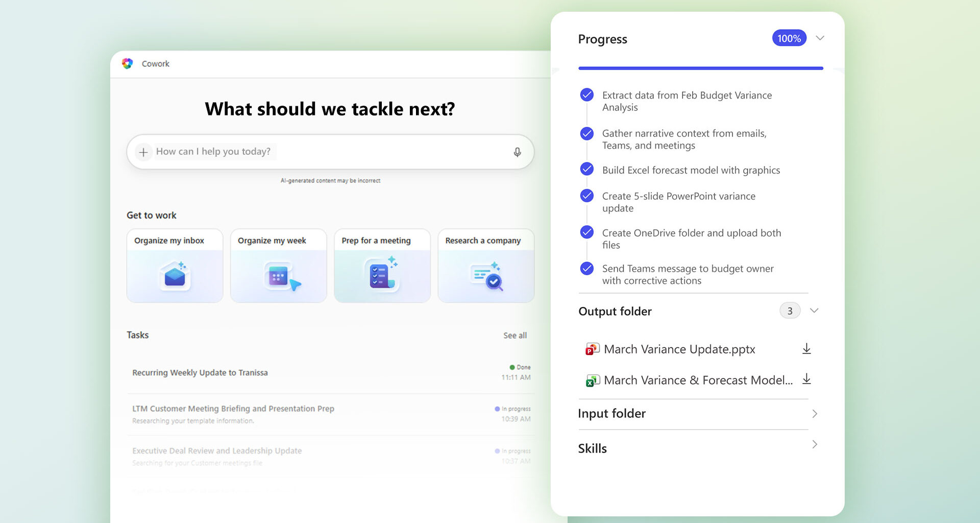The width and height of the screenshot is (980, 523).
Task: Expand the Input folder section
Action: pyautogui.click(x=814, y=414)
